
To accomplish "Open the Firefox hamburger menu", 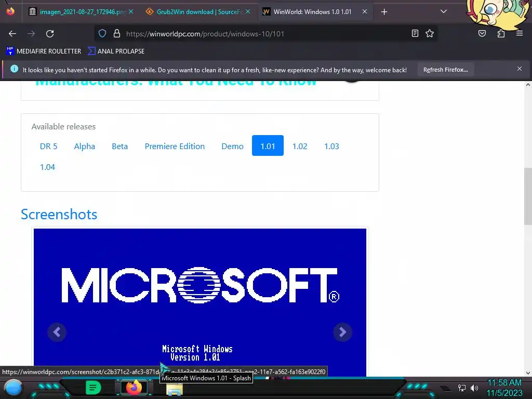I will [520, 33].
